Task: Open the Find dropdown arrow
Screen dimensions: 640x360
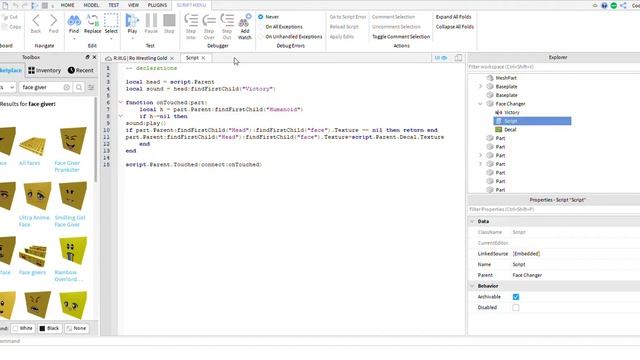Action: [x=74, y=39]
